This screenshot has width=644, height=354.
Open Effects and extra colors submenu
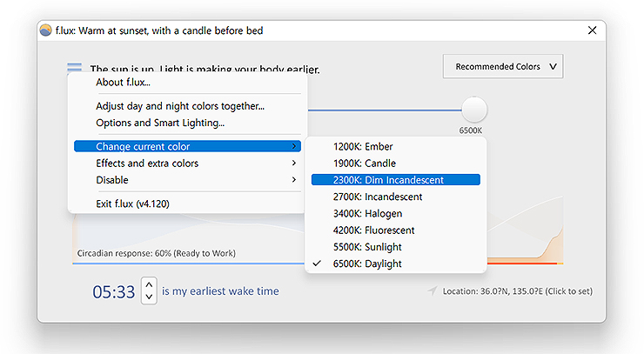pos(187,163)
